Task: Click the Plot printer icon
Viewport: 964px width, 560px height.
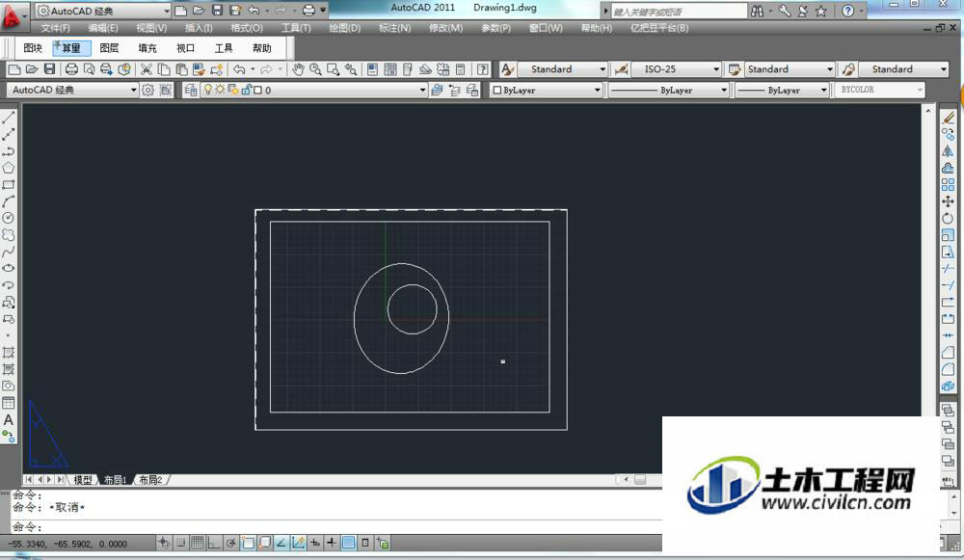Action: pyautogui.click(x=71, y=69)
